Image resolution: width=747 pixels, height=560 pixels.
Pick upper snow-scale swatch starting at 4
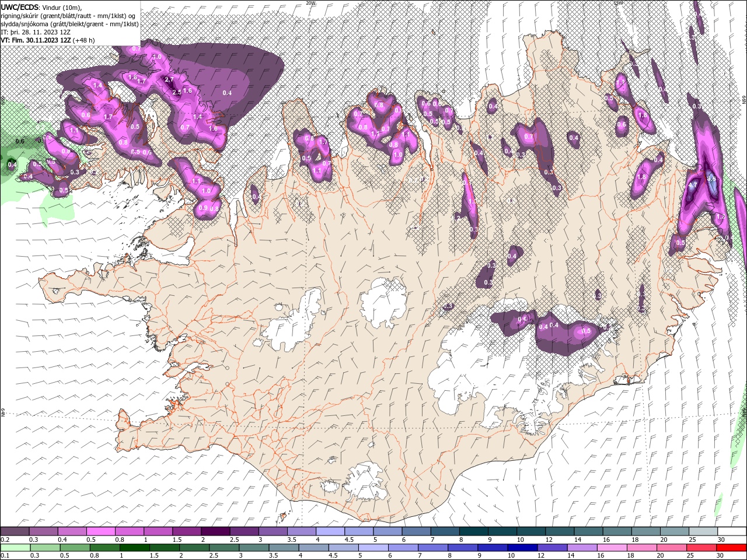pyautogui.click(x=330, y=531)
